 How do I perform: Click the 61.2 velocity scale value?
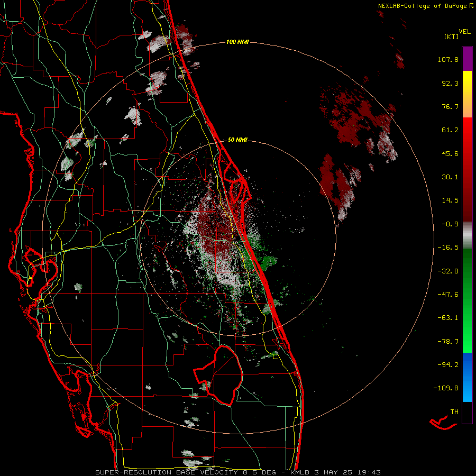(450, 130)
